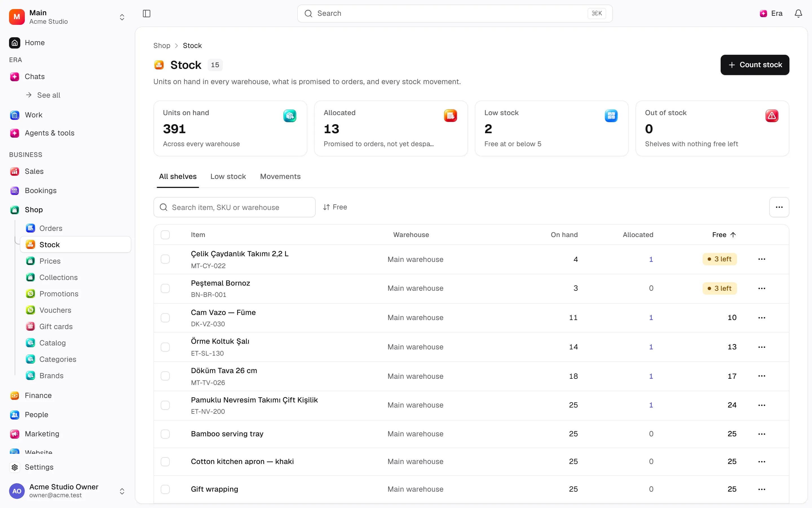Collapse the Shop section
The width and height of the screenshot is (812, 508).
pos(34,210)
